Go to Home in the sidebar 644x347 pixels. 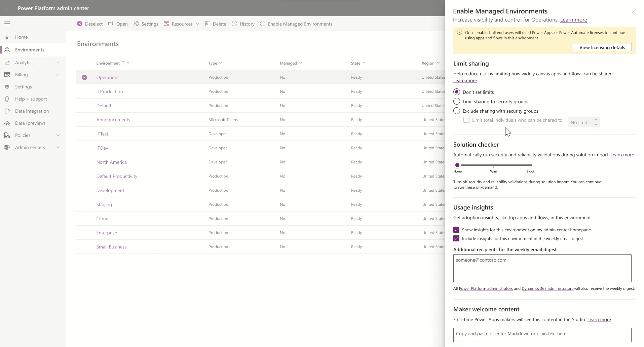tap(21, 37)
